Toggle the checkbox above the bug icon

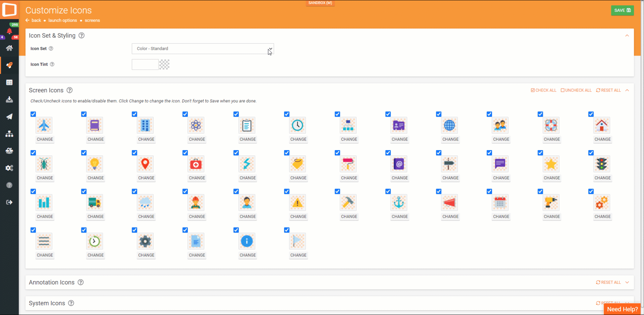tap(33, 153)
